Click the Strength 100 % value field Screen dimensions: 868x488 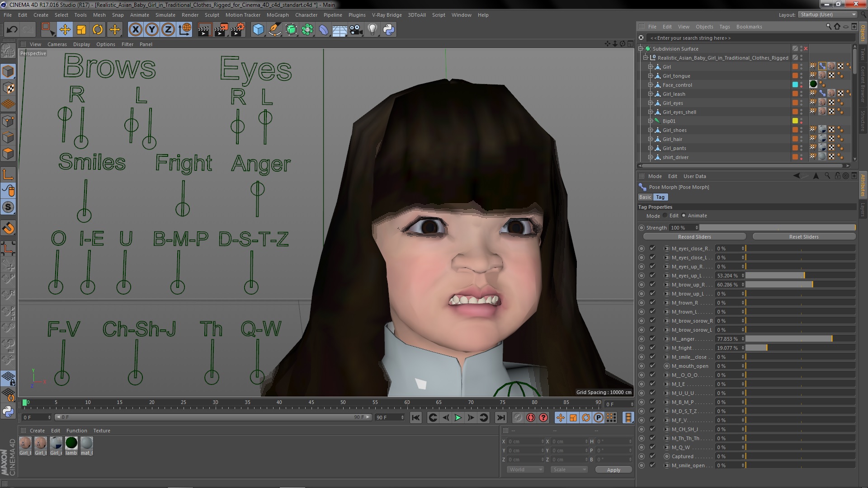(x=684, y=228)
